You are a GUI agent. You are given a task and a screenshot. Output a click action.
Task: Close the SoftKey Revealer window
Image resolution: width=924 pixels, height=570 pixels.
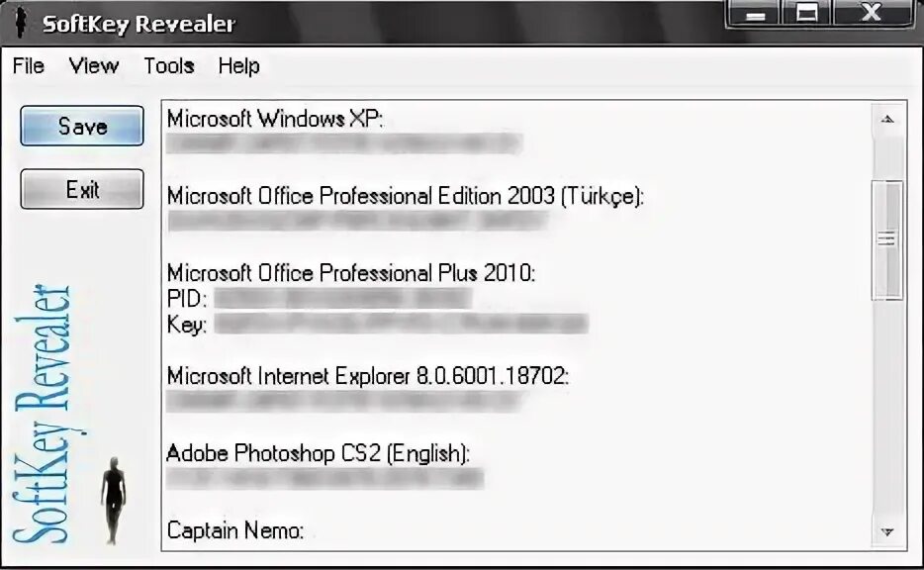(872, 13)
